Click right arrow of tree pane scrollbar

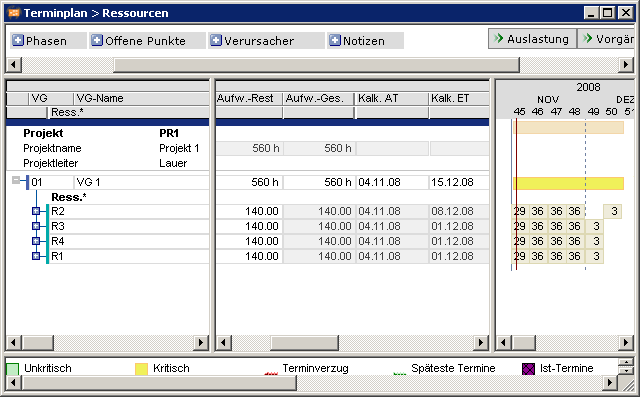[x=200, y=342]
